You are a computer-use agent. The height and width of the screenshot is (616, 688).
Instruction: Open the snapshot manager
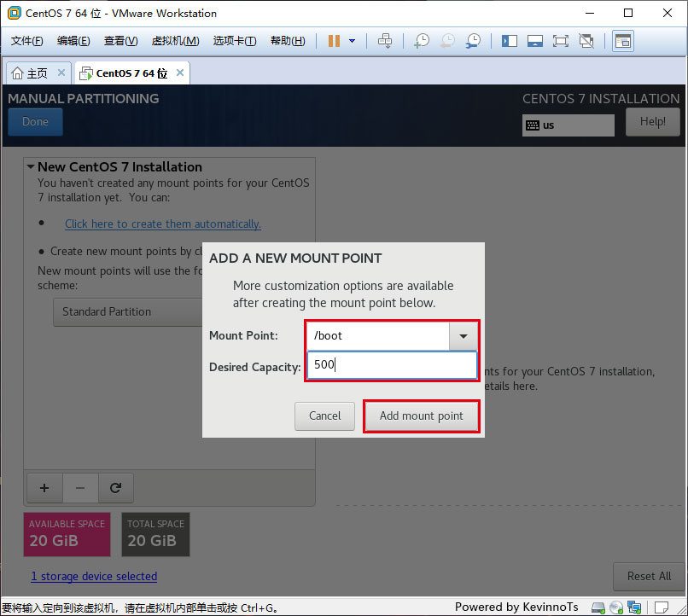pyautogui.click(x=474, y=41)
